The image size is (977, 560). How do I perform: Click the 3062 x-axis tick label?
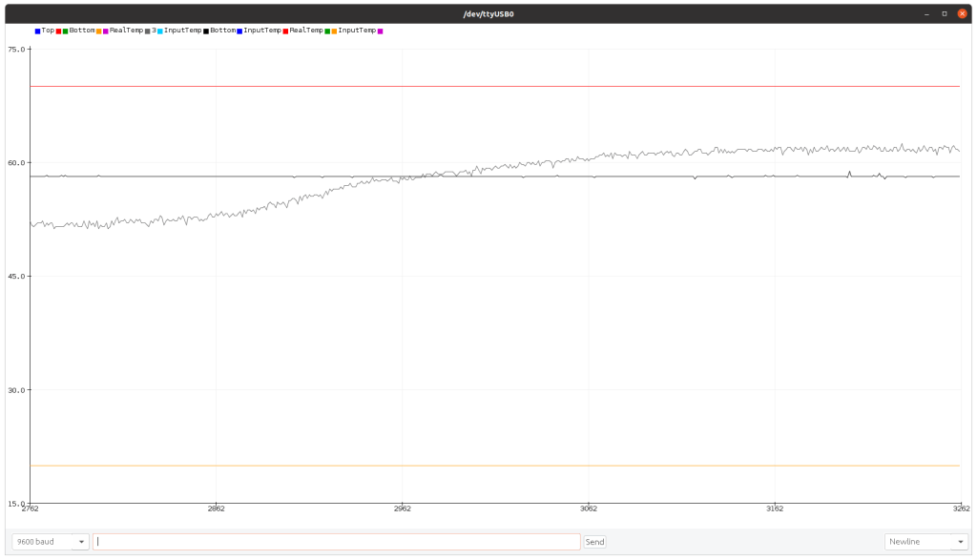(x=588, y=509)
